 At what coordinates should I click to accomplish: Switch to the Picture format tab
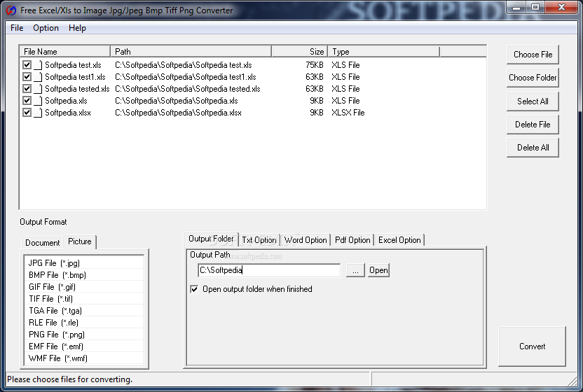pyautogui.click(x=80, y=241)
